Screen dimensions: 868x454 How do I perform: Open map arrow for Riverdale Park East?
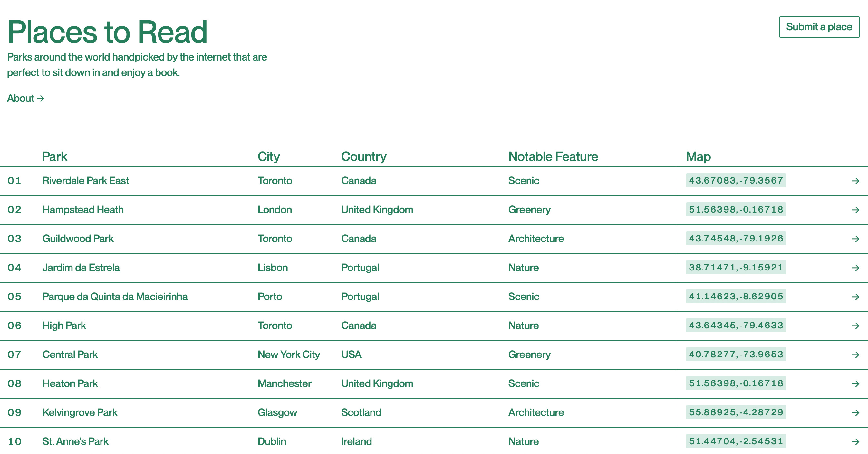pos(855,181)
